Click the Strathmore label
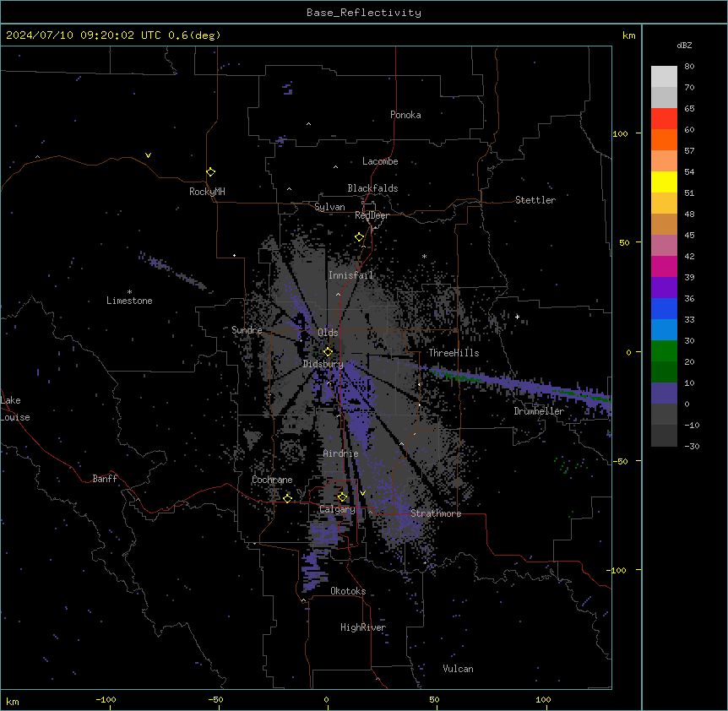Viewport: 728px width, 711px height. [x=436, y=513]
